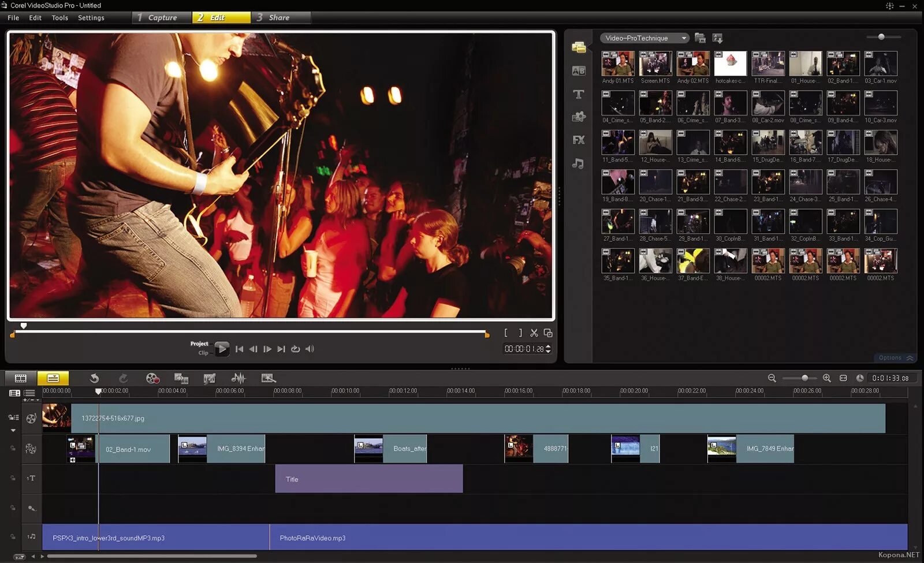The height and width of the screenshot is (563, 924).
Task: Fit project in timeline window
Action: [843, 378]
